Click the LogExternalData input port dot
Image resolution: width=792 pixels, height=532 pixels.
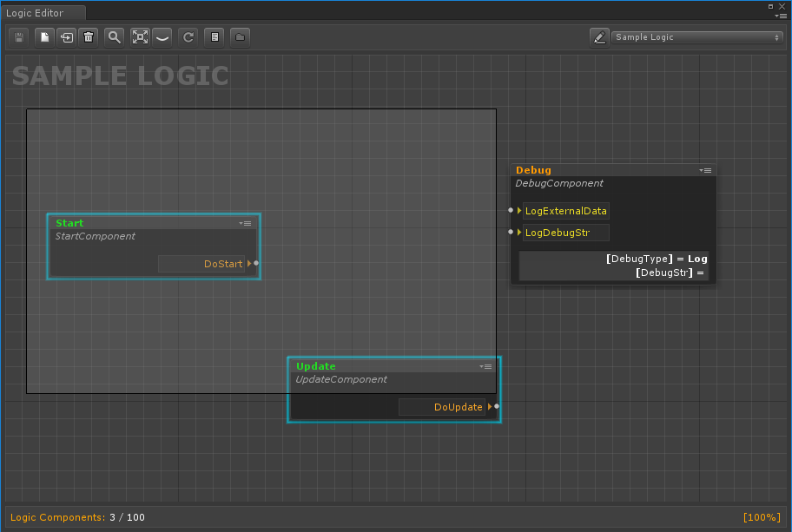click(x=511, y=210)
